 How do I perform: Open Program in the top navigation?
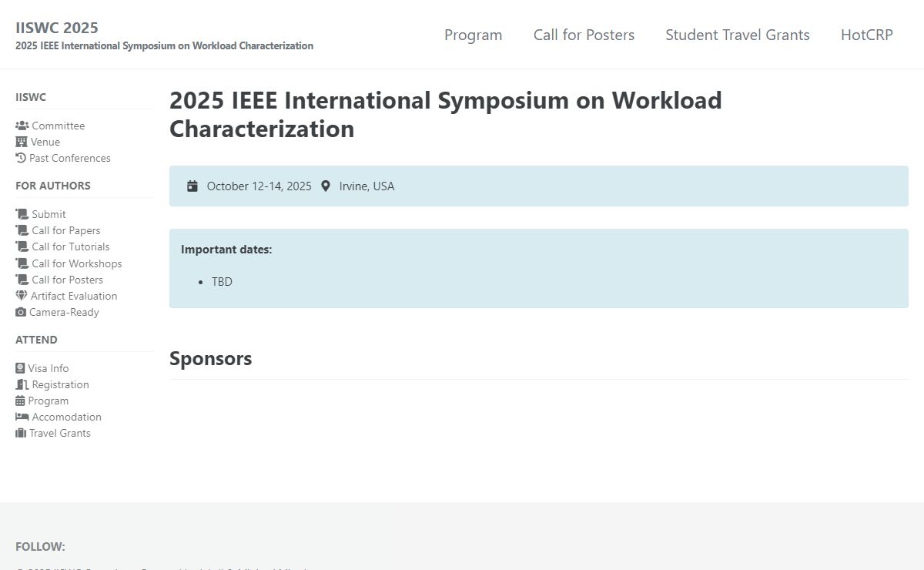(473, 35)
